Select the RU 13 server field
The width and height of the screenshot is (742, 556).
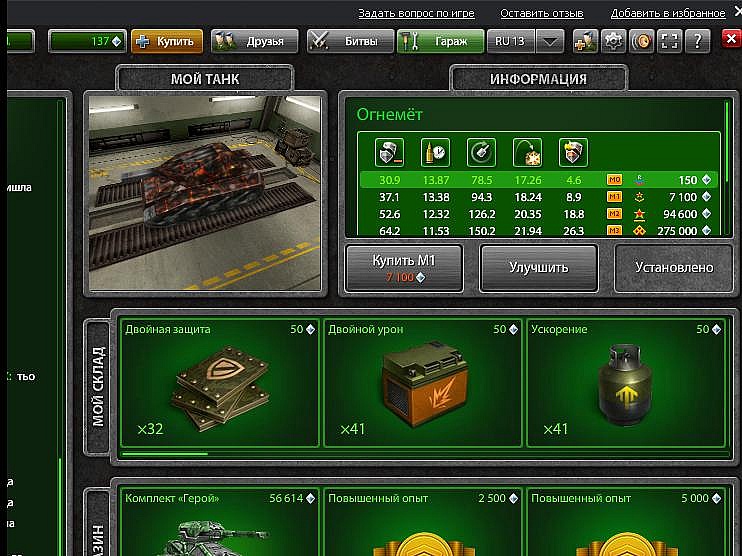pyautogui.click(x=511, y=41)
